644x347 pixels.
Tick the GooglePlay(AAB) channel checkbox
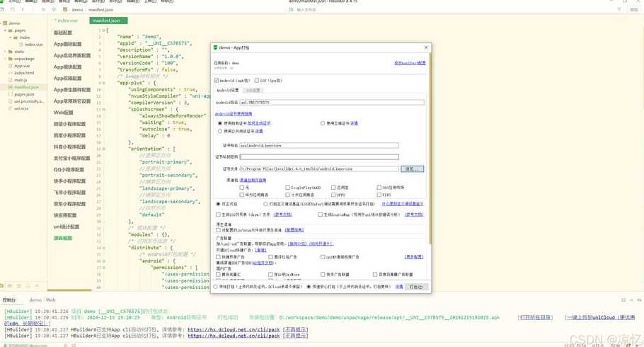tap(287, 188)
